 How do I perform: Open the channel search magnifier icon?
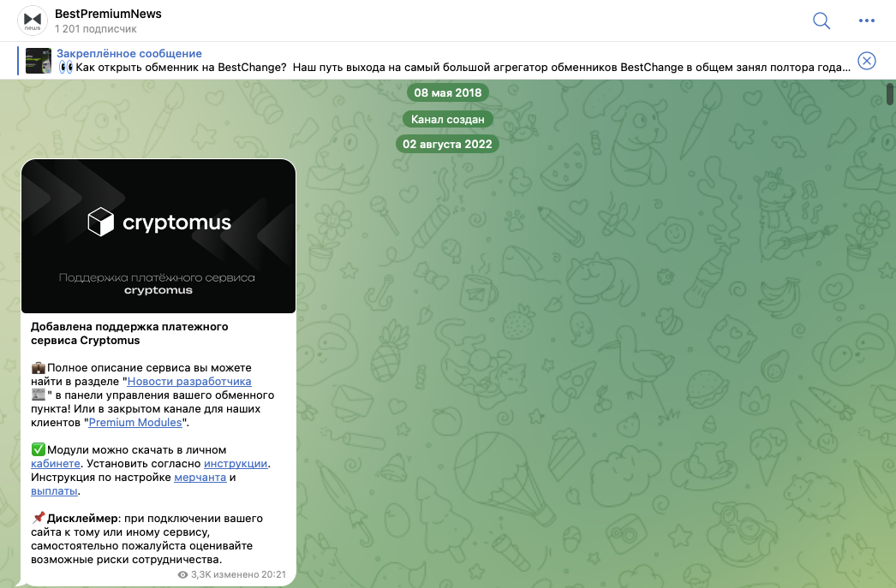[821, 21]
